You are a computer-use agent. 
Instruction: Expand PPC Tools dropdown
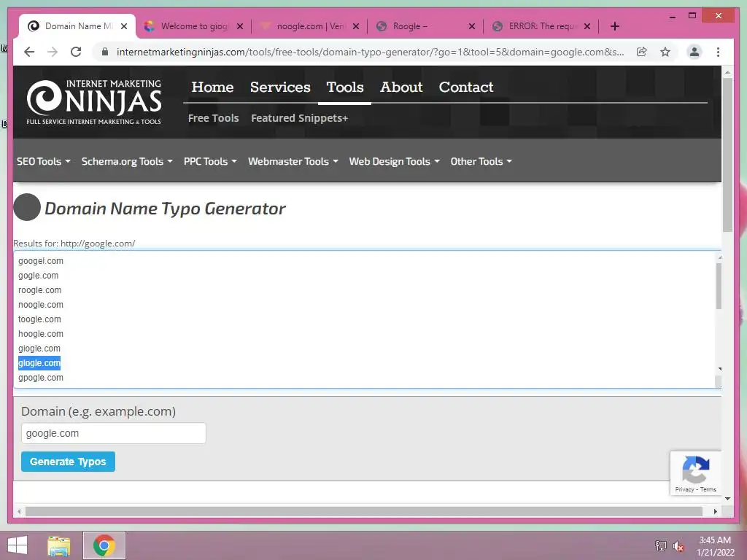tap(210, 161)
